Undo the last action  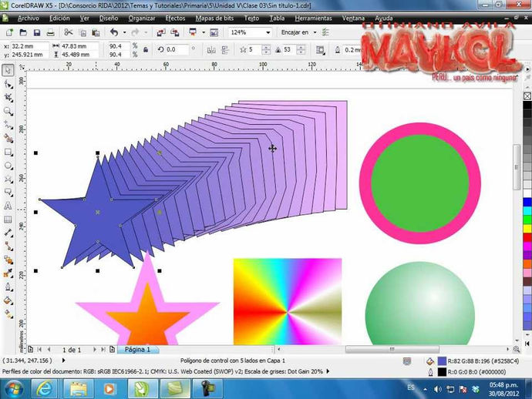[x=114, y=32]
